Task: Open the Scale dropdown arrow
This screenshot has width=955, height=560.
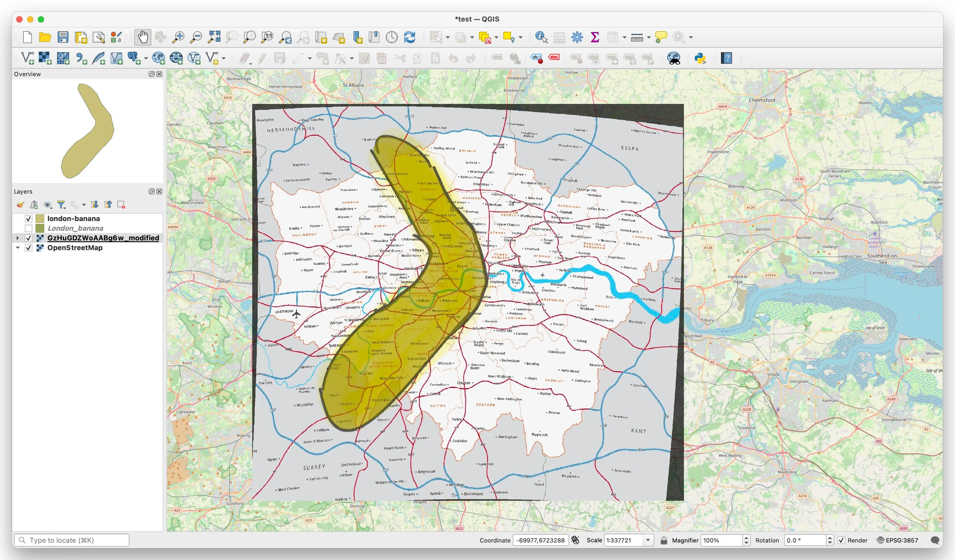Action: (x=648, y=540)
